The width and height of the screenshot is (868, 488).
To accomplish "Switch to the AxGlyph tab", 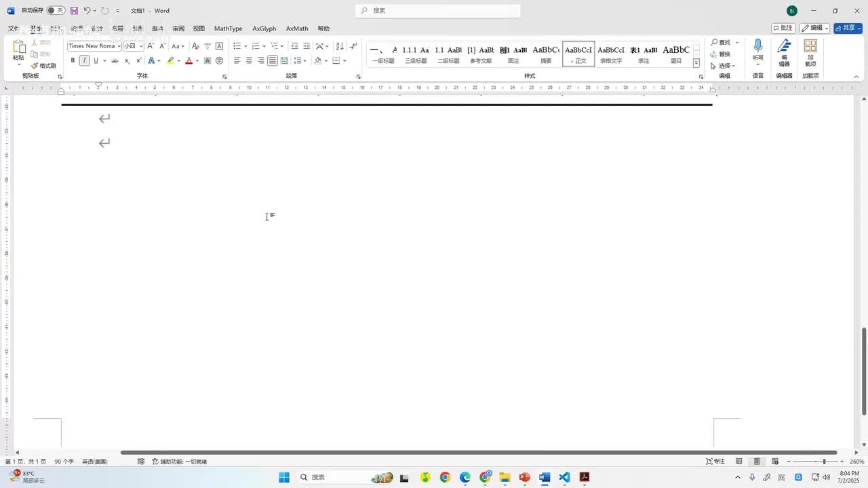I will coord(264,28).
